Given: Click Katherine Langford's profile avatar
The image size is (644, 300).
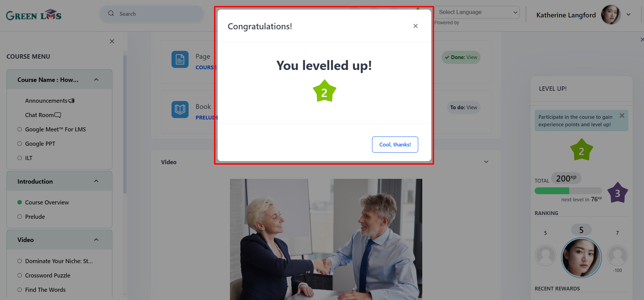Looking at the screenshot, I should point(611,15).
